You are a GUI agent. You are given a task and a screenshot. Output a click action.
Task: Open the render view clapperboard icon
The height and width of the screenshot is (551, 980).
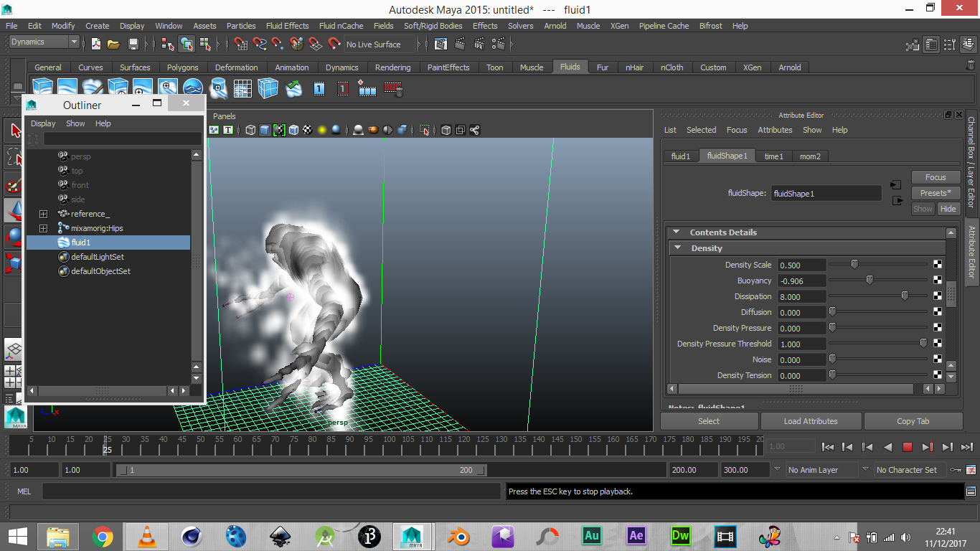click(440, 44)
